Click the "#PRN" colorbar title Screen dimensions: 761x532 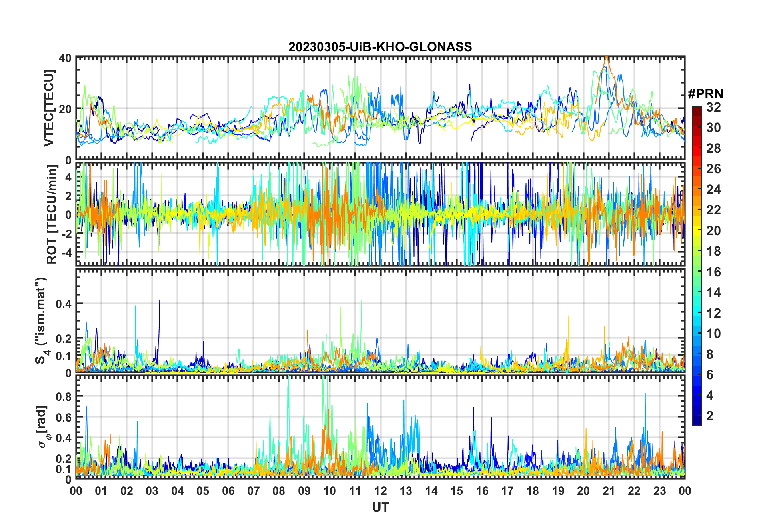706,94
